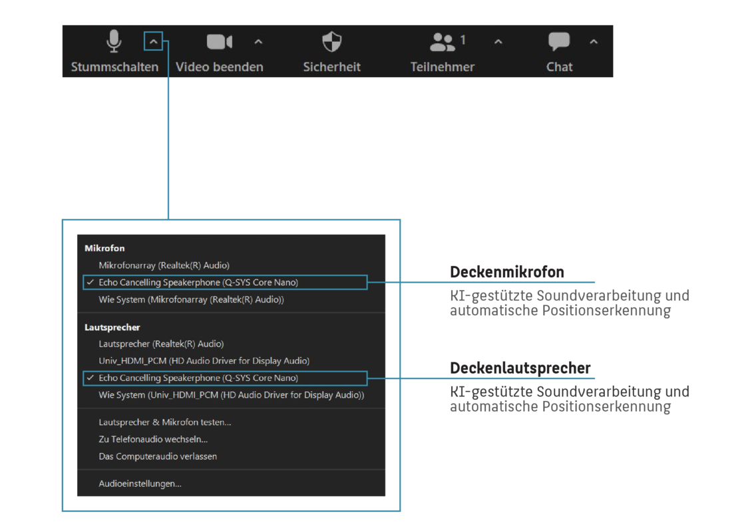Click Zu Telefonaudio wechseln
This screenshot has height=532, width=756.
pyautogui.click(x=153, y=440)
